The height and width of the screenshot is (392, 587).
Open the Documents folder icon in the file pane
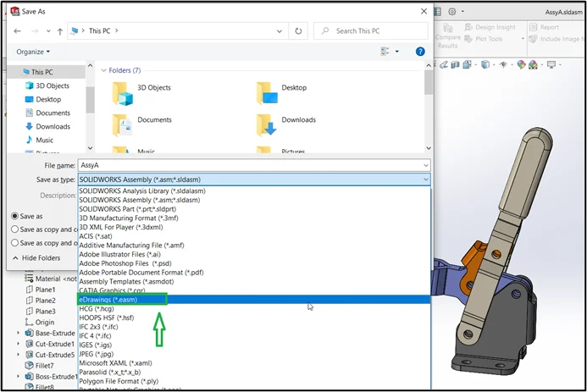click(122, 125)
